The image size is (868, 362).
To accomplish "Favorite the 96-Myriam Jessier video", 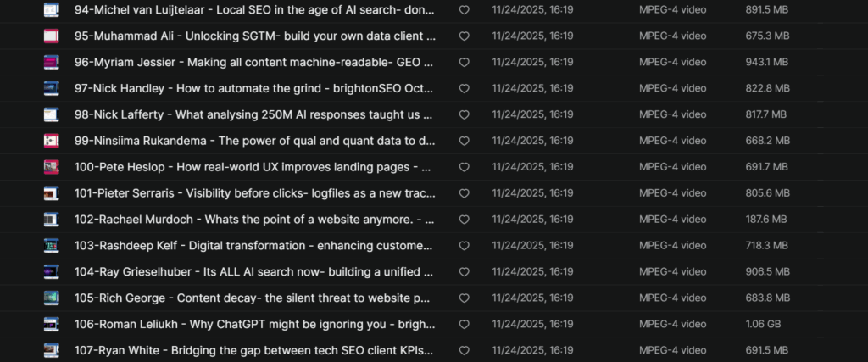I will coord(464,63).
